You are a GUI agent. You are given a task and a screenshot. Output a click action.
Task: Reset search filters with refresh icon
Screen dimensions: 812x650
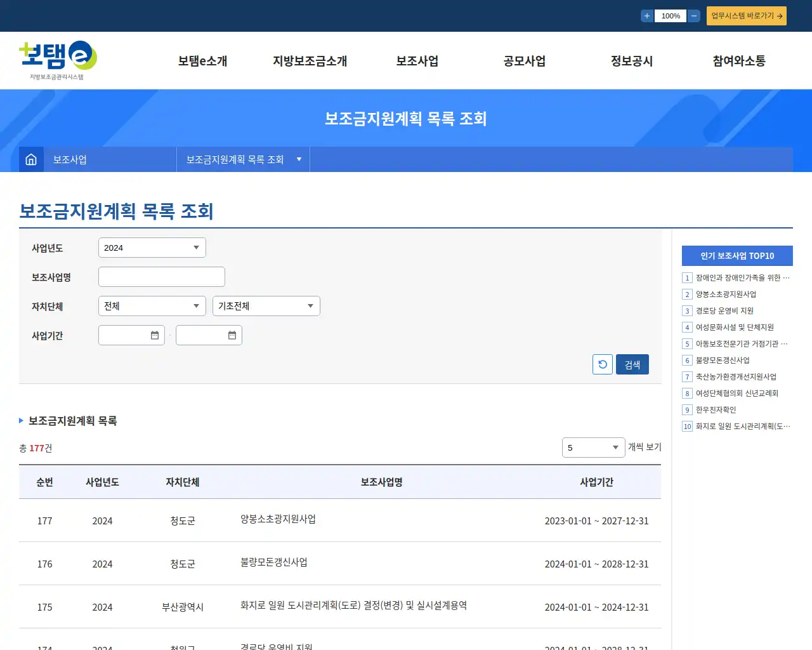tap(603, 364)
